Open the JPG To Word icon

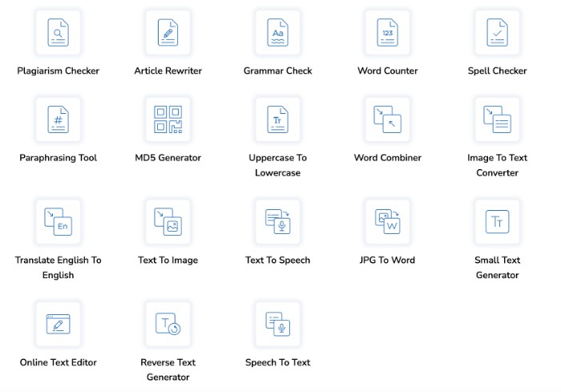click(x=388, y=222)
